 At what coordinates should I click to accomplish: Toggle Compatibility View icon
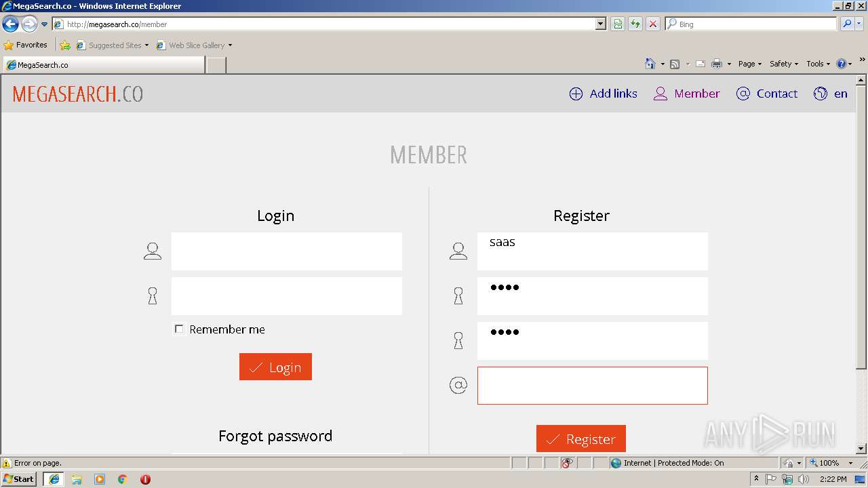pos(618,24)
